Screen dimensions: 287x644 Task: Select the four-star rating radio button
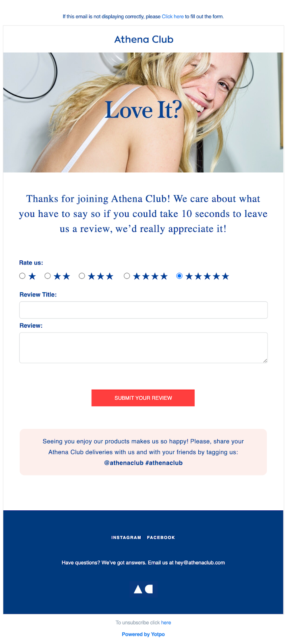(x=127, y=276)
